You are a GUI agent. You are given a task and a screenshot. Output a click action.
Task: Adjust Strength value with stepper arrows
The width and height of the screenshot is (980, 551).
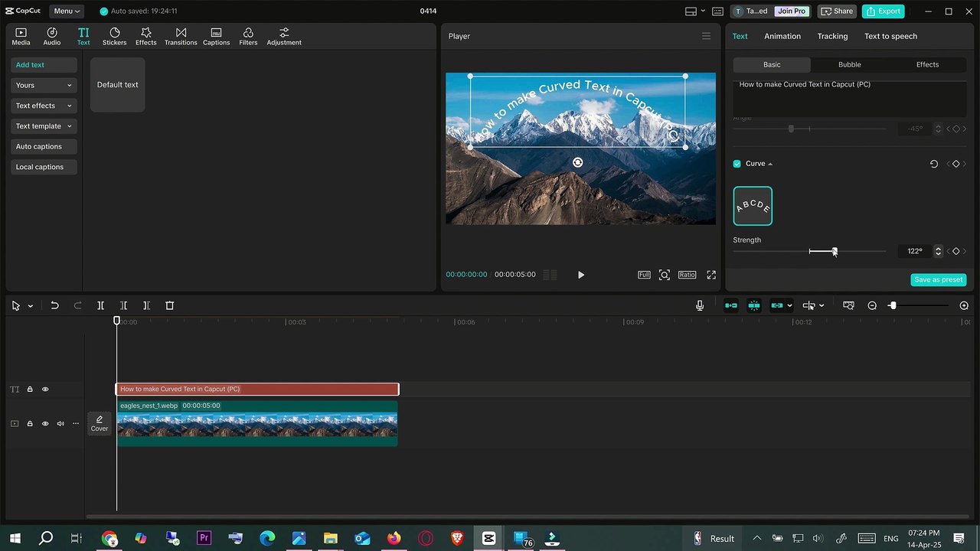pos(939,251)
